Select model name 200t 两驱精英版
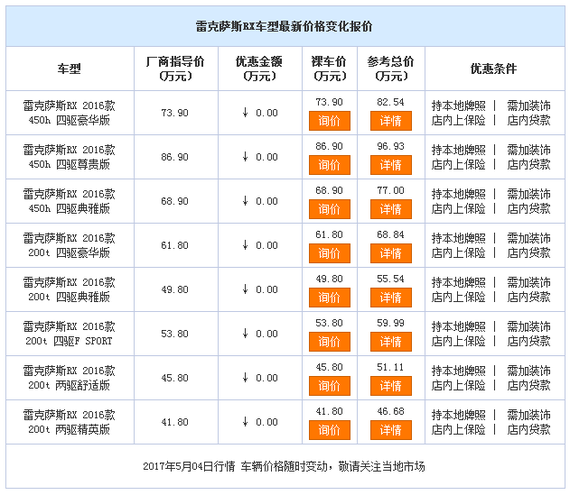This screenshot has height=495, width=570. (69, 422)
